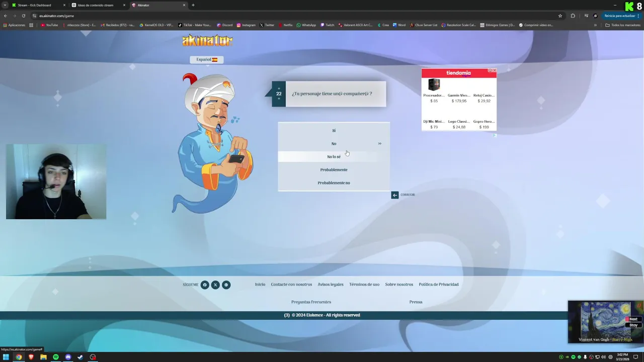Open the Word bookmark
This screenshot has width=644, height=362.
pyautogui.click(x=399, y=25)
